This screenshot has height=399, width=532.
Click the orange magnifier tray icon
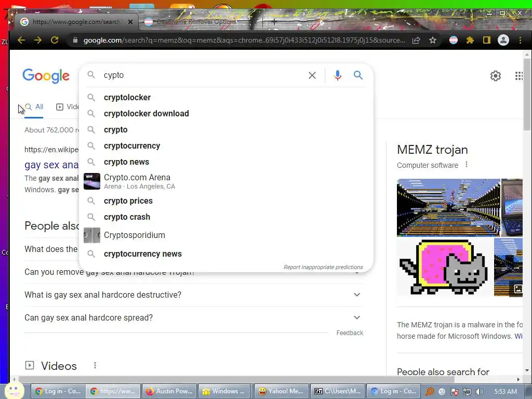(x=430, y=392)
